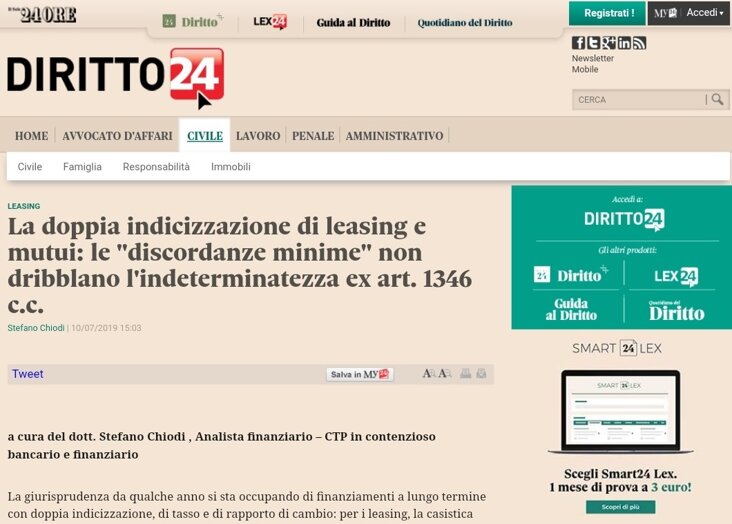The image size is (732, 524).
Task: Open the LAVORO section
Action: click(x=258, y=136)
